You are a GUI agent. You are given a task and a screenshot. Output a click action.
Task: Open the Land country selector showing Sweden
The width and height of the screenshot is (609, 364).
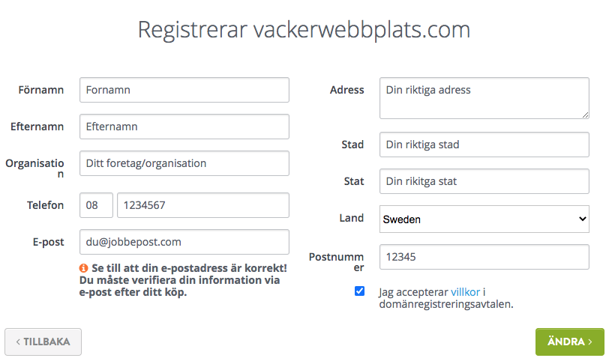(x=484, y=219)
